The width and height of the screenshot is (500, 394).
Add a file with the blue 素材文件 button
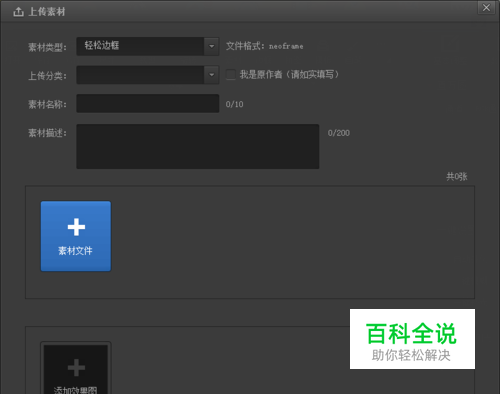pos(76,236)
